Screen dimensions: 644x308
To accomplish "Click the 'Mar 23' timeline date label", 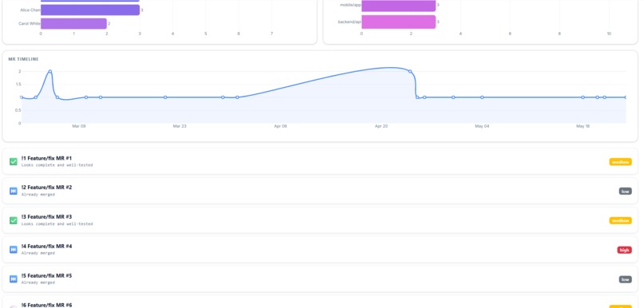I will (x=180, y=126).
